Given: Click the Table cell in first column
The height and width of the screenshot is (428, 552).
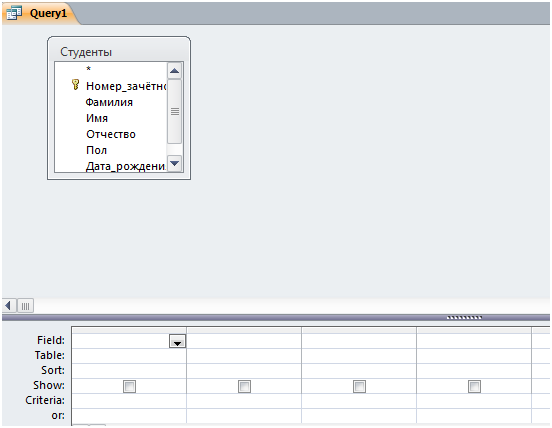Looking at the screenshot, I should click(x=129, y=356).
